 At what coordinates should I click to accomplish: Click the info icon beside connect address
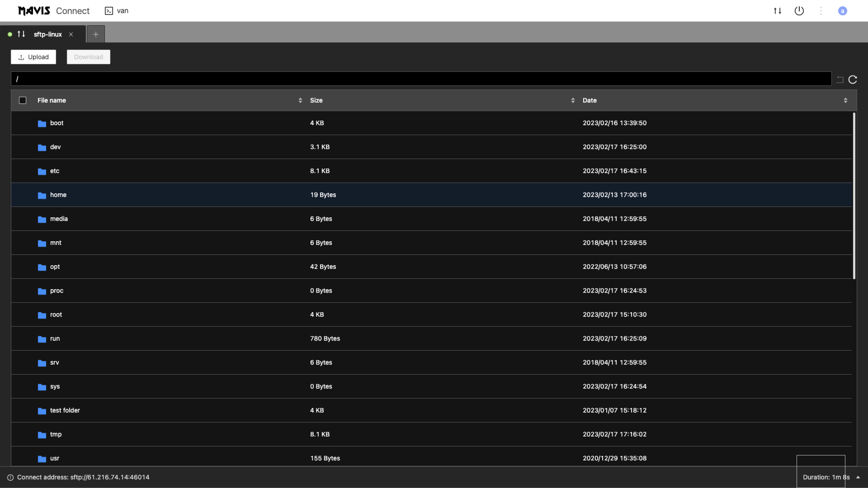[10, 477]
